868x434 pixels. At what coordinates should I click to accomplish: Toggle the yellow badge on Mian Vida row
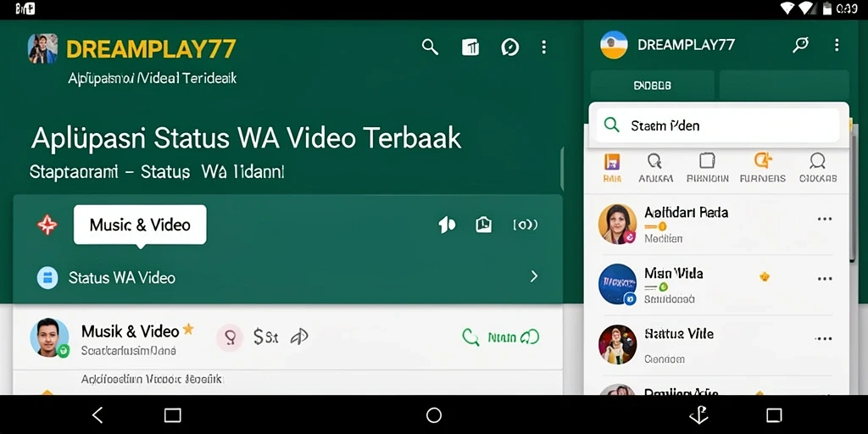[x=765, y=276]
